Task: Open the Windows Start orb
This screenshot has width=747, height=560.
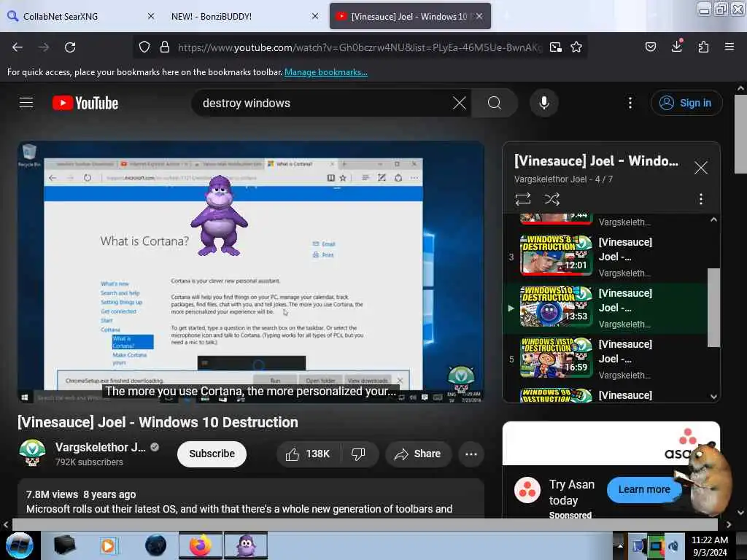Action: coord(20,545)
